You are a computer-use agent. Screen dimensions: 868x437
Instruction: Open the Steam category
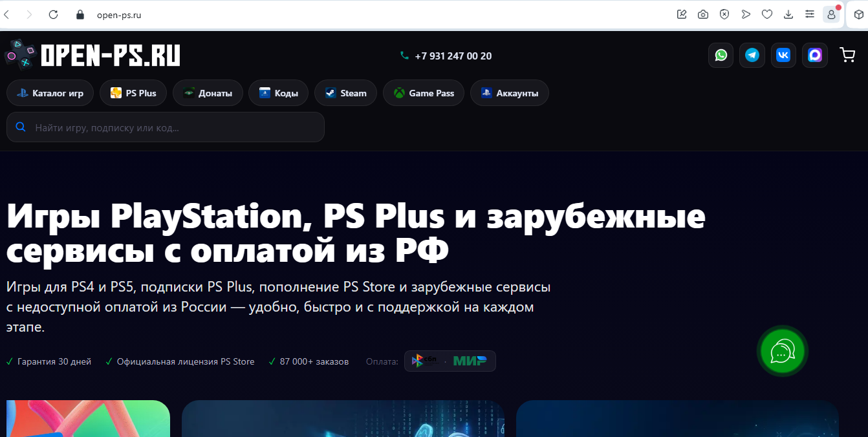(345, 93)
